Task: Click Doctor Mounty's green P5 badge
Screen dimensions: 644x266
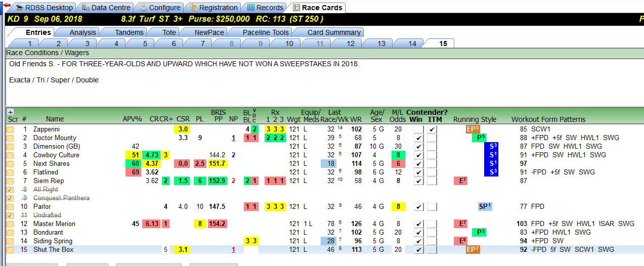Action: point(479,138)
